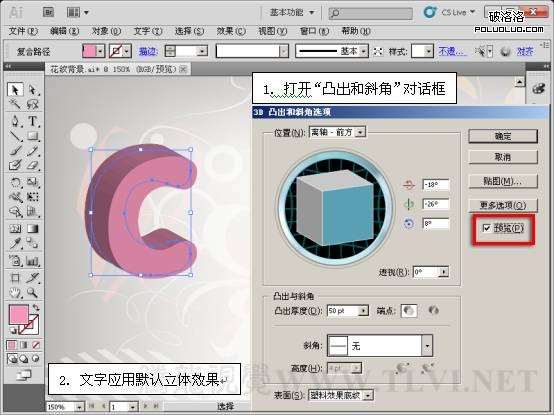
Task: Select the Pencil tool
Action: pos(33,151)
